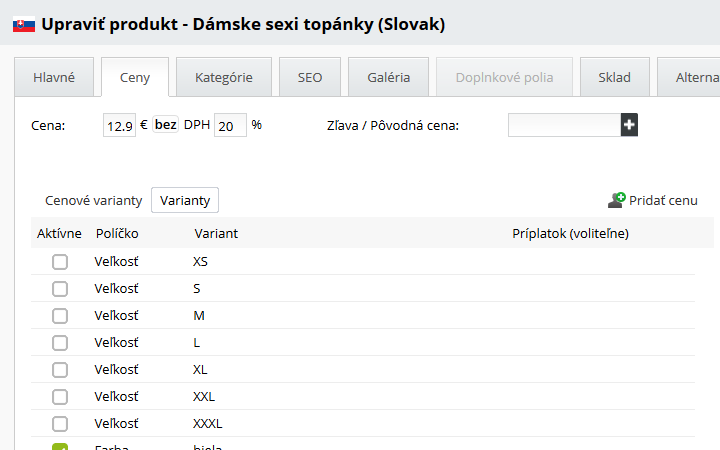This screenshot has height=450, width=720.
Task: Click the Cena price input field
Action: click(x=119, y=126)
